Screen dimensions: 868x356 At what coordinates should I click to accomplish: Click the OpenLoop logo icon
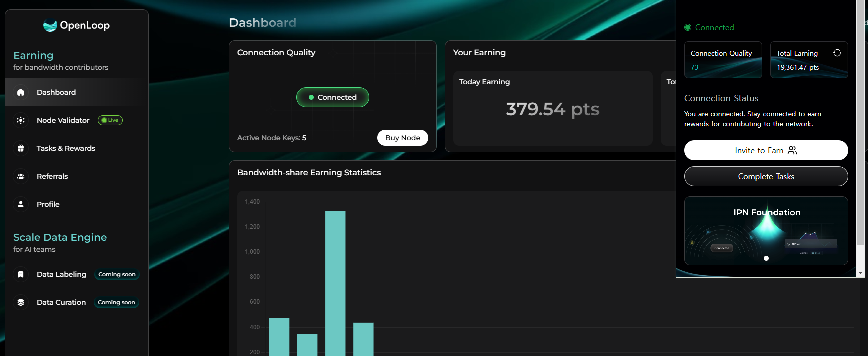[50, 25]
